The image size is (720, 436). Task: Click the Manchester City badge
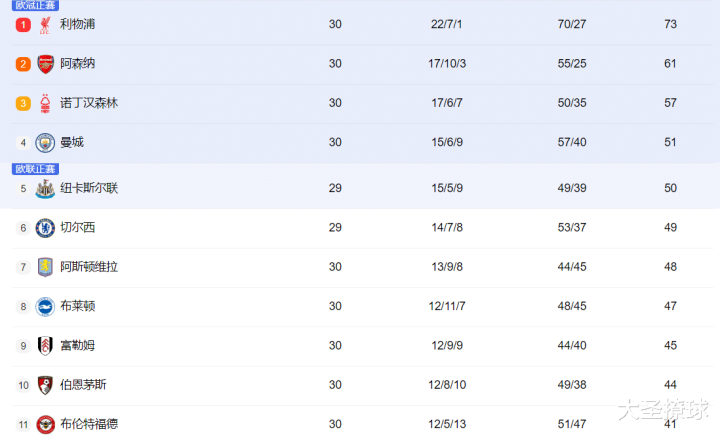point(45,143)
